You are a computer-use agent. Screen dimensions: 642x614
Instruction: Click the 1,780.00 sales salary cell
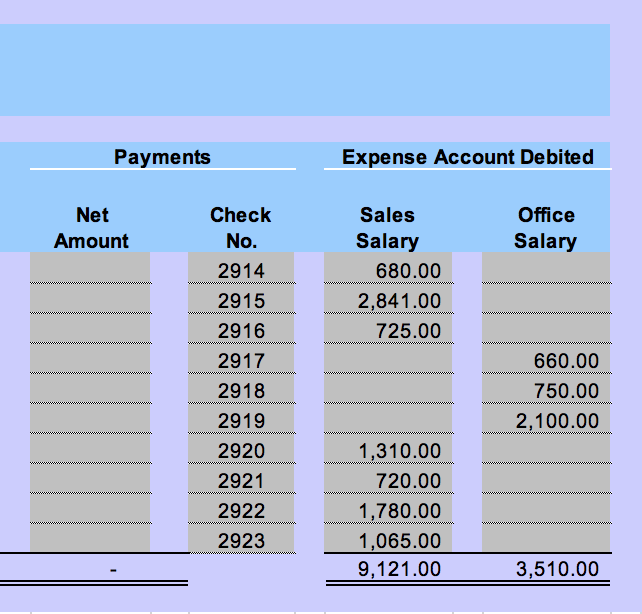click(388, 508)
